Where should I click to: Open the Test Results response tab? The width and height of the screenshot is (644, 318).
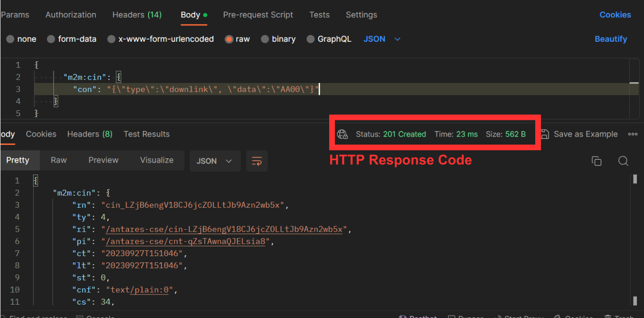tap(146, 134)
